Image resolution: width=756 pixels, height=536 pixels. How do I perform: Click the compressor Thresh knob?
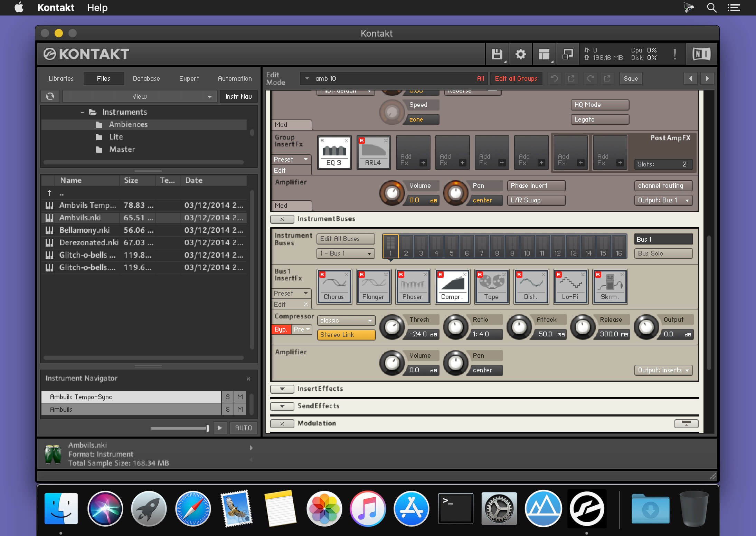click(x=392, y=327)
